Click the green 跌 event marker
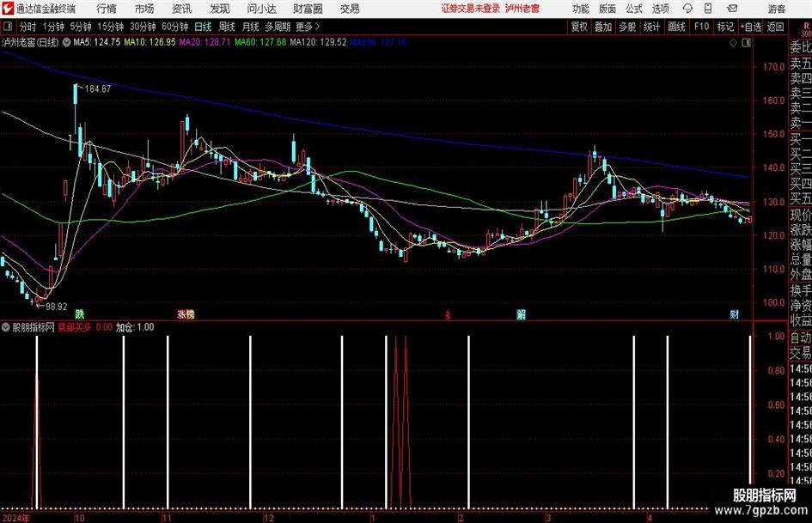 [x=79, y=313]
